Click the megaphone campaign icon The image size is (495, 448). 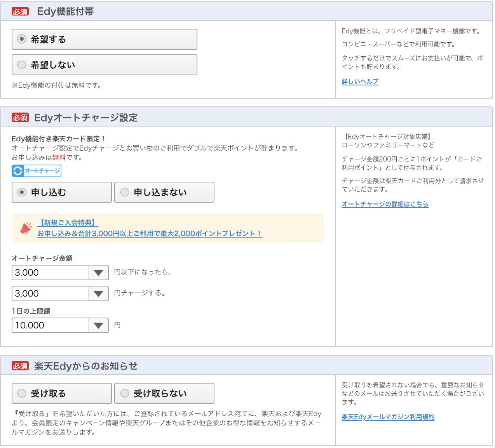[x=25, y=228]
